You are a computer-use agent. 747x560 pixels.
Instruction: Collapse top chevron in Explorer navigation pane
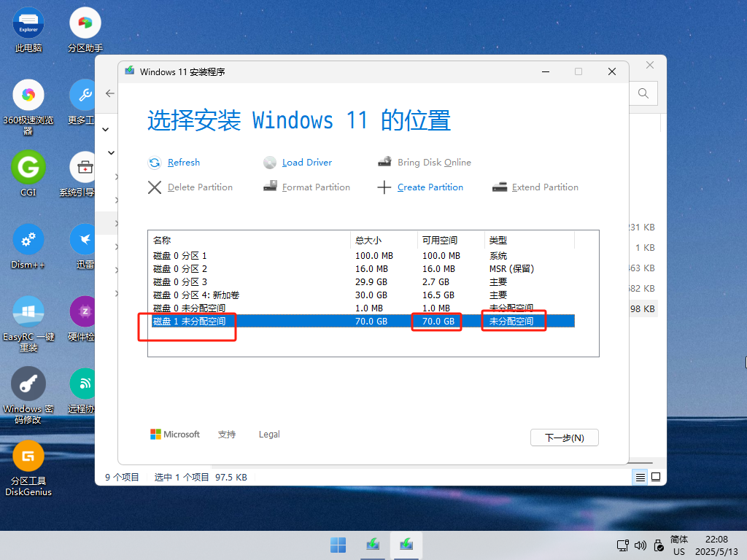[106, 130]
